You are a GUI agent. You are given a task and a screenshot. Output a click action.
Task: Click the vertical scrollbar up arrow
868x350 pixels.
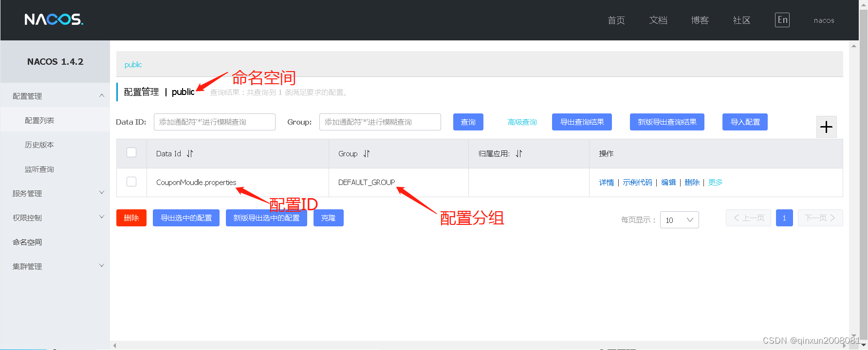click(854, 46)
